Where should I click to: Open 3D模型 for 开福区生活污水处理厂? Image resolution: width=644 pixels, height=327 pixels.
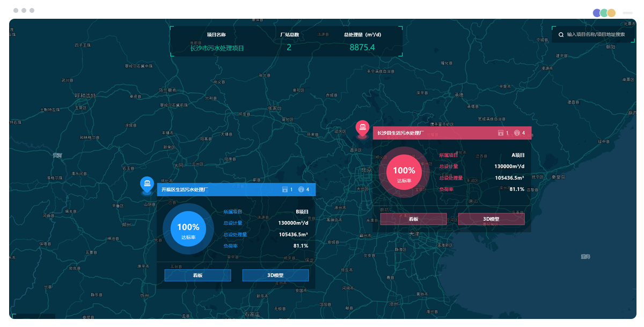(275, 275)
